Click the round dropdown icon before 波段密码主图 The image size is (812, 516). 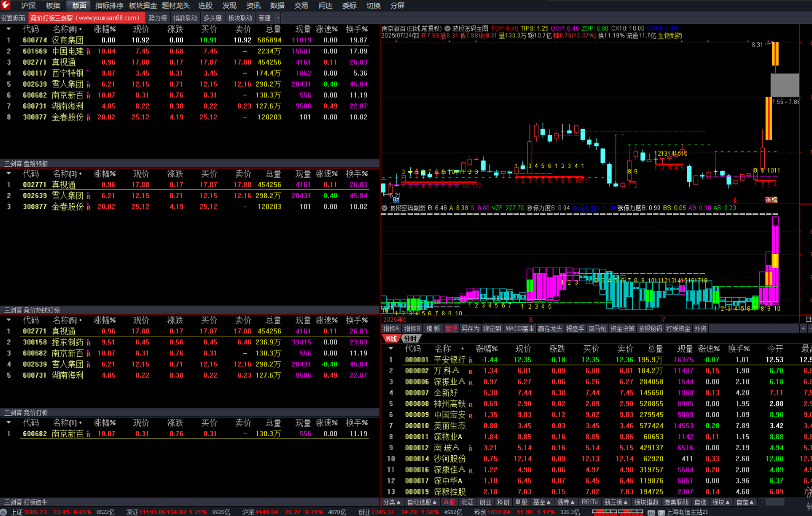[447, 28]
